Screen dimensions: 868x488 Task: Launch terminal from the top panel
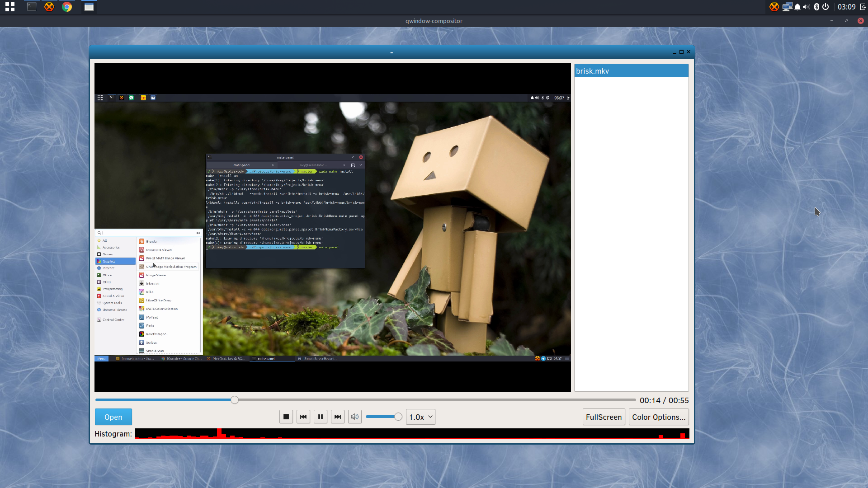point(32,7)
